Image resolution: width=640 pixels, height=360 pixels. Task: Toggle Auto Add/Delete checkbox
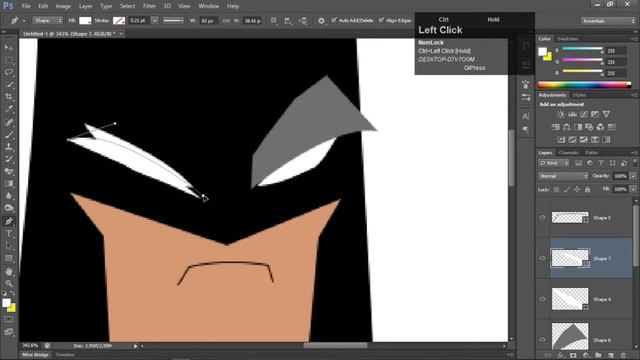(334, 20)
